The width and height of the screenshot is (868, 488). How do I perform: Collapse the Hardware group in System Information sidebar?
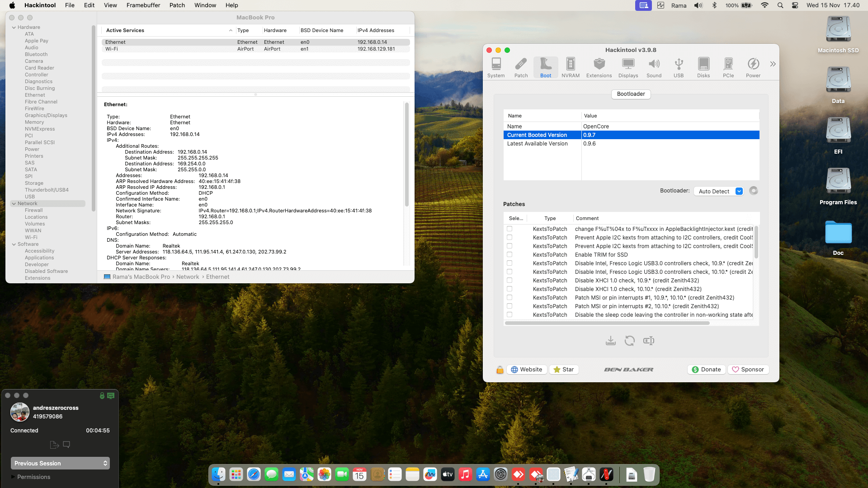pyautogui.click(x=14, y=28)
